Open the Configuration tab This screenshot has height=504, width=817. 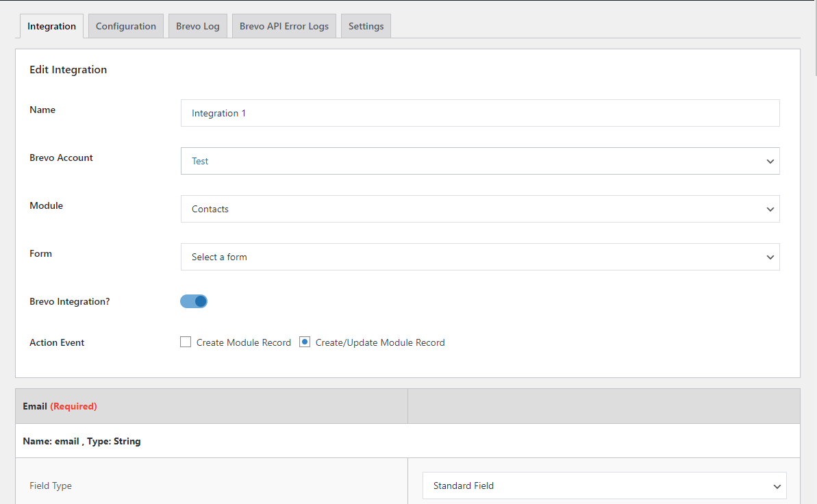pyautogui.click(x=125, y=26)
